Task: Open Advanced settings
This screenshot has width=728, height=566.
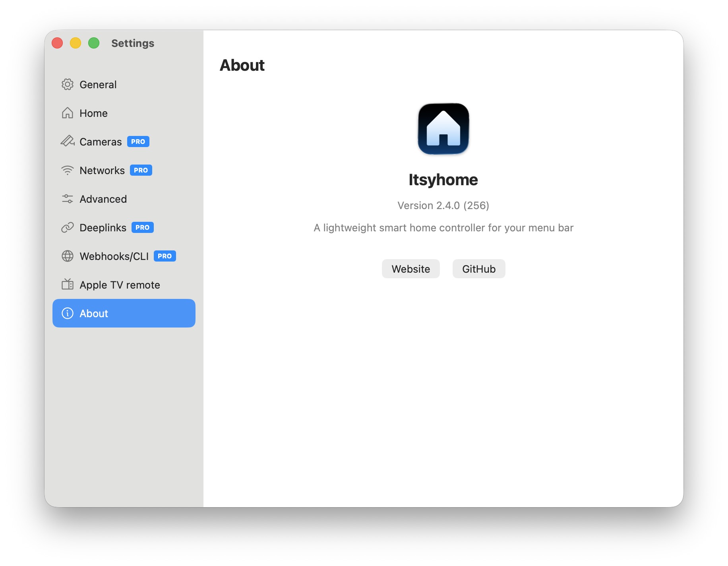Action: tap(124, 199)
